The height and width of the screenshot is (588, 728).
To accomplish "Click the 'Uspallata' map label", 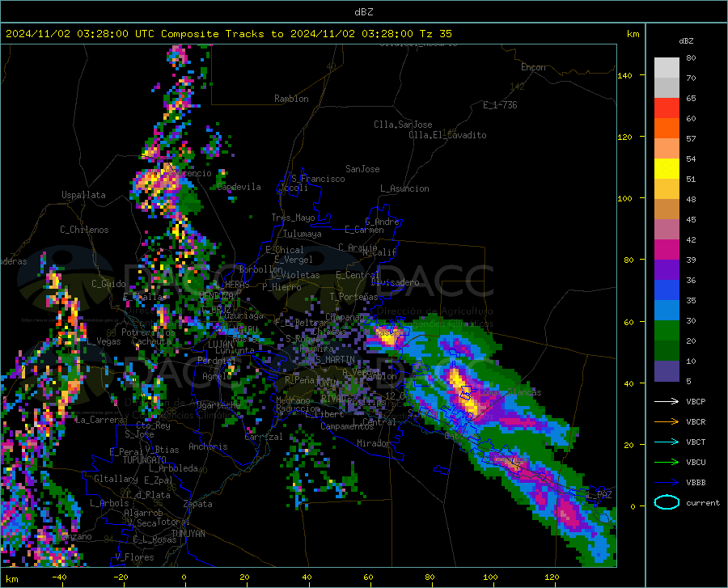I will [83, 196].
